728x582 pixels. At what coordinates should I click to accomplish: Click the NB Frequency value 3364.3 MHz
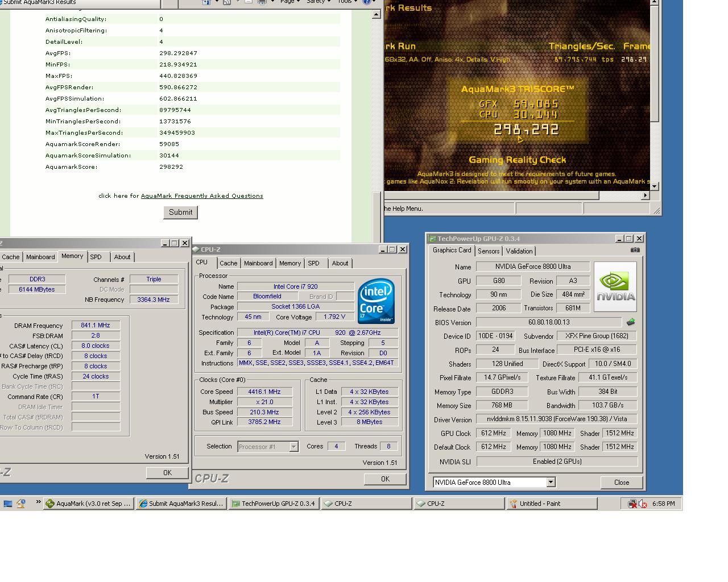click(x=154, y=300)
